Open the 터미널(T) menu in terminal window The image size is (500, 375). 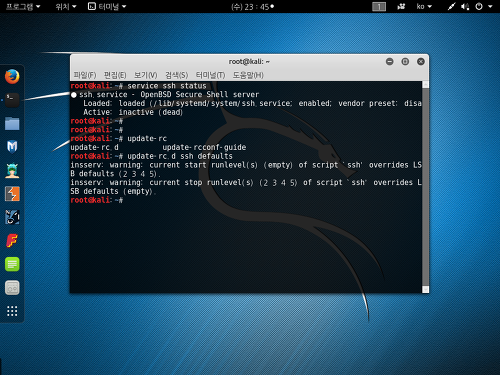point(210,75)
